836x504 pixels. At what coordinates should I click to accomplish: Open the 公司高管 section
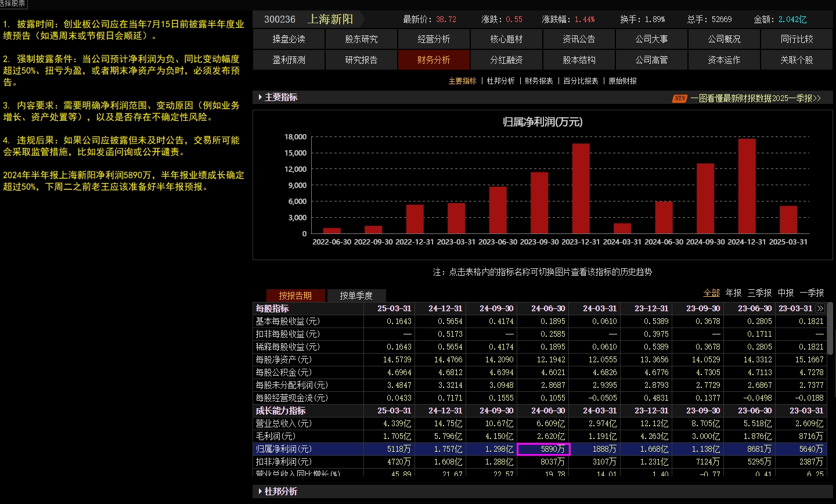651,60
